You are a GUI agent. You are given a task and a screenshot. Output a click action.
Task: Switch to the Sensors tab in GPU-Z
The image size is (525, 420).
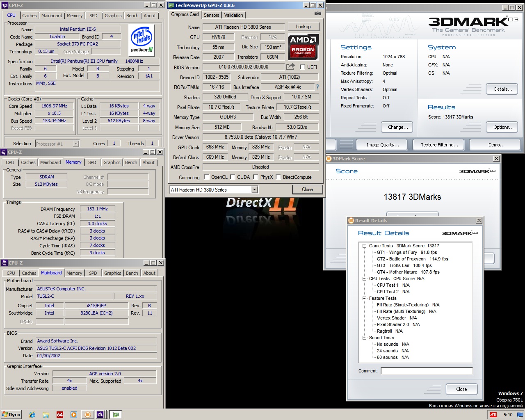pos(212,15)
